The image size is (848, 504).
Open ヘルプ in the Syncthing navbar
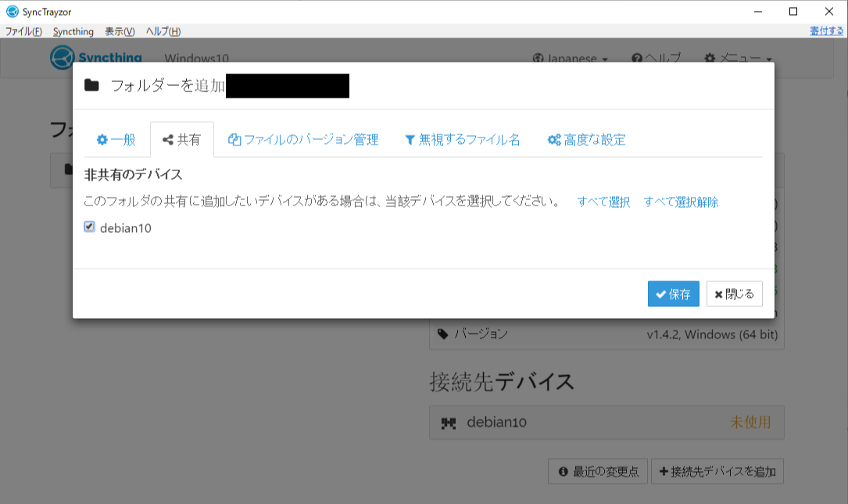pos(656,58)
